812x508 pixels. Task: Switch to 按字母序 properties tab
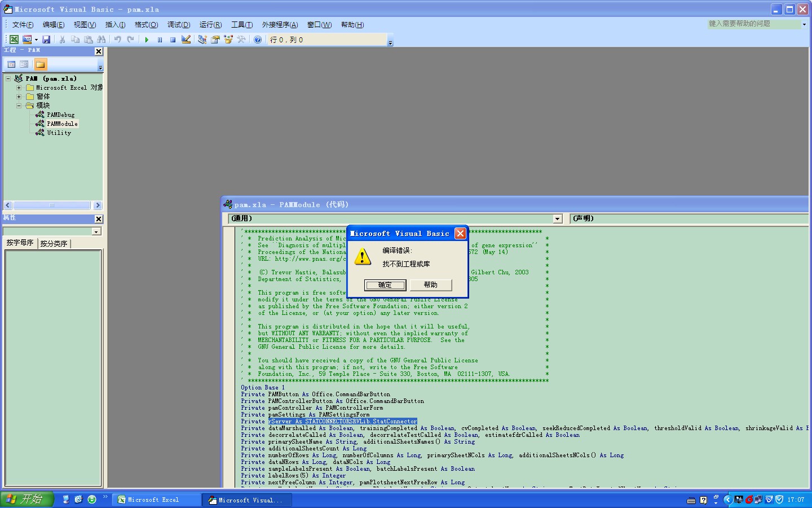tap(20, 243)
